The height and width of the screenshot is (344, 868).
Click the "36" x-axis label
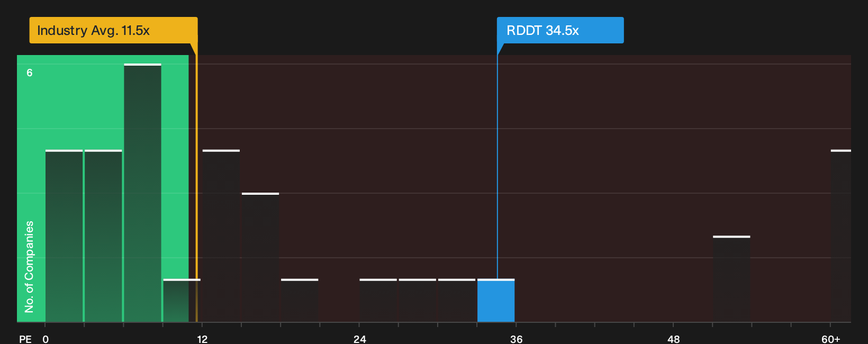click(x=517, y=339)
